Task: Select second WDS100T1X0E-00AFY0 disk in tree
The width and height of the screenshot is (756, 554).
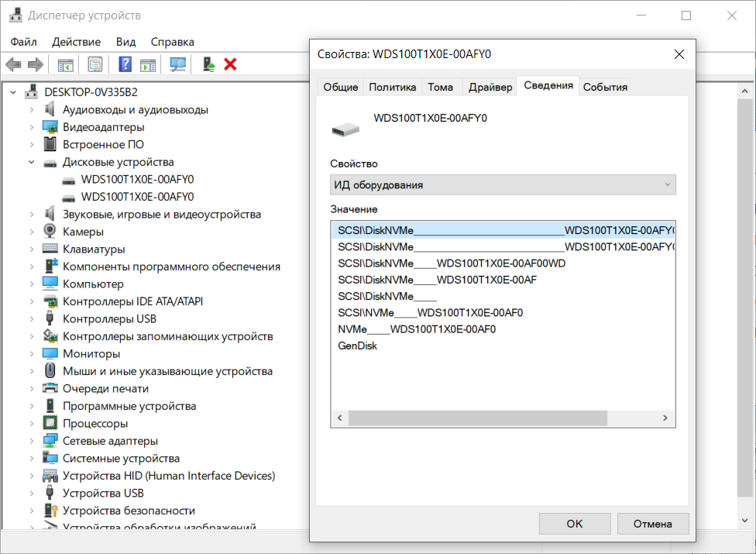Action: [x=137, y=197]
